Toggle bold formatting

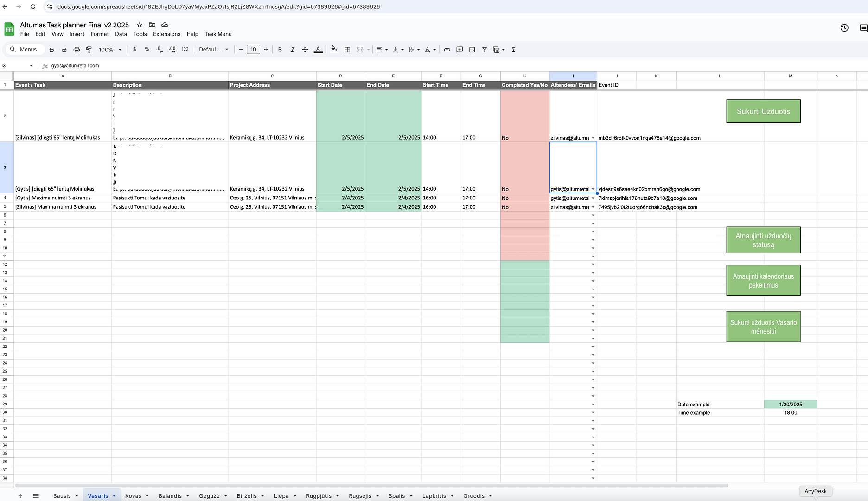[x=280, y=50]
